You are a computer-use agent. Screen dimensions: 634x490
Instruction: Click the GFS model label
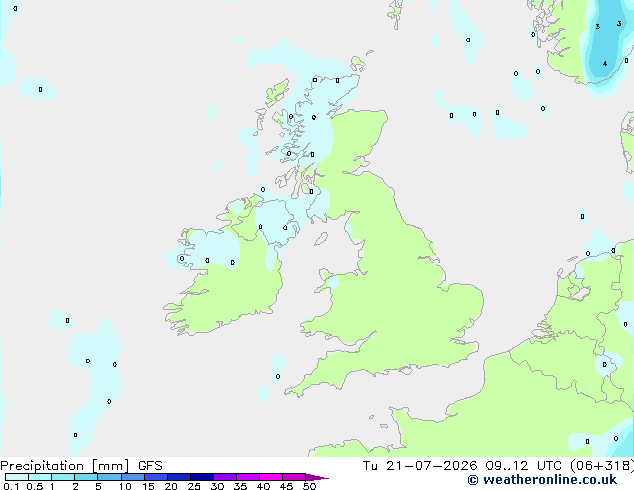point(150,466)
